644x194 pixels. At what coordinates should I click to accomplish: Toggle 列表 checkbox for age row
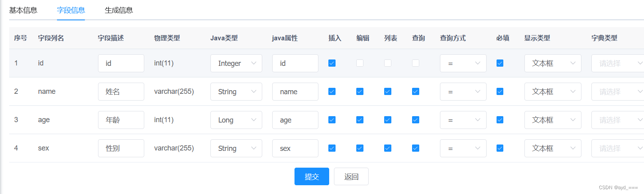click(388, 120)
